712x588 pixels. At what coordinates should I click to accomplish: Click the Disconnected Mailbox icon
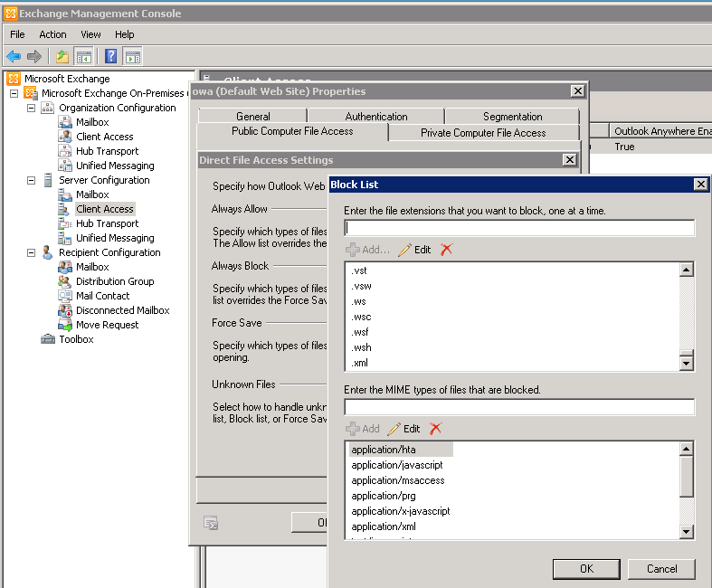click(x=65, y=310)
